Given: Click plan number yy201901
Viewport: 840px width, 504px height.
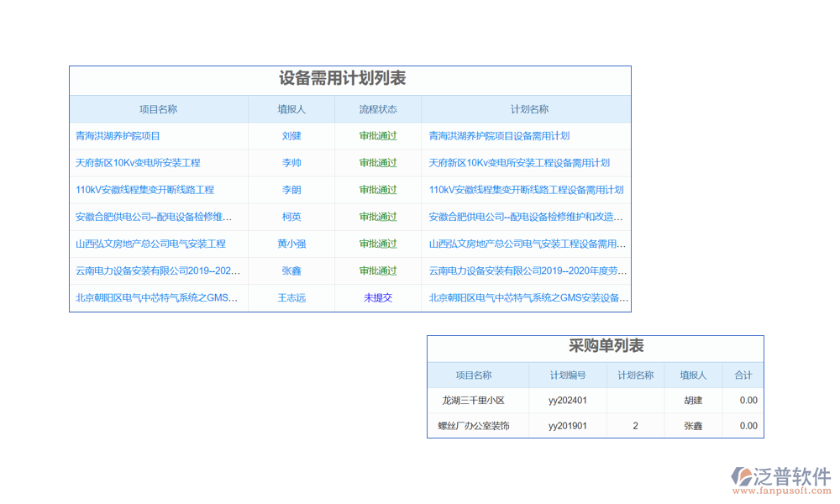Looking at the screenshot, I should [x=567, y=426].
